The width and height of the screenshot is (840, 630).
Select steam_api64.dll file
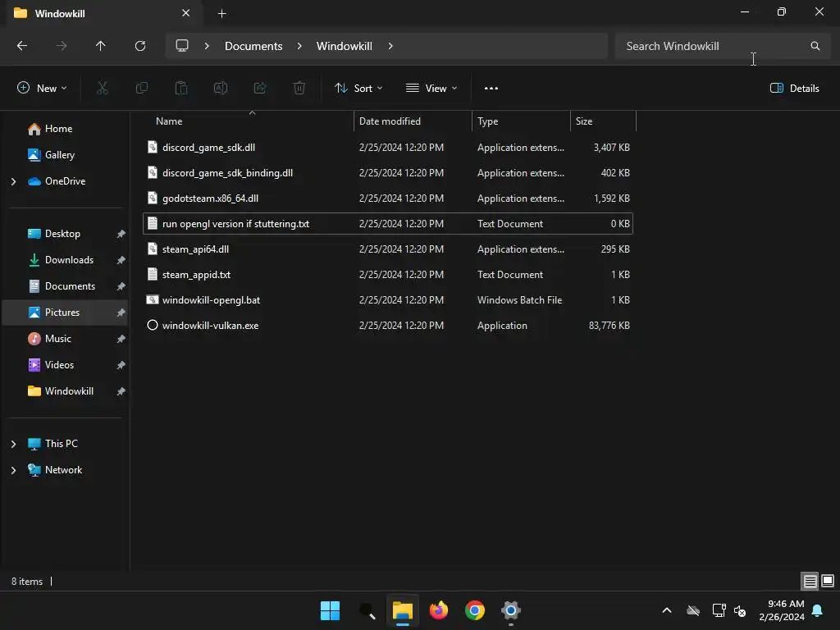(x=388, y=249)
